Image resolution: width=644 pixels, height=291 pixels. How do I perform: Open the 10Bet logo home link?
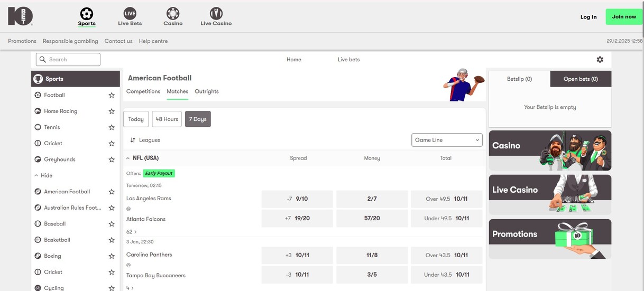tap(20, 16)
